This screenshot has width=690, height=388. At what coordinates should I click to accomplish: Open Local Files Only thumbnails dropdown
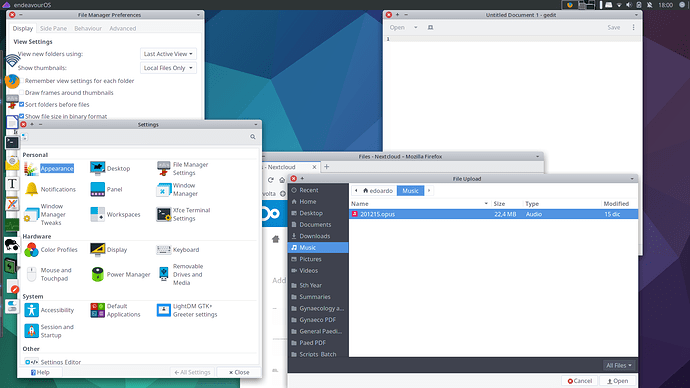tap(168, 68)
